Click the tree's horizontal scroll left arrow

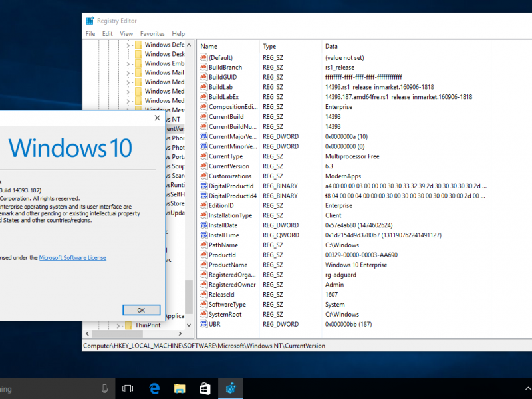click(87, 334)
